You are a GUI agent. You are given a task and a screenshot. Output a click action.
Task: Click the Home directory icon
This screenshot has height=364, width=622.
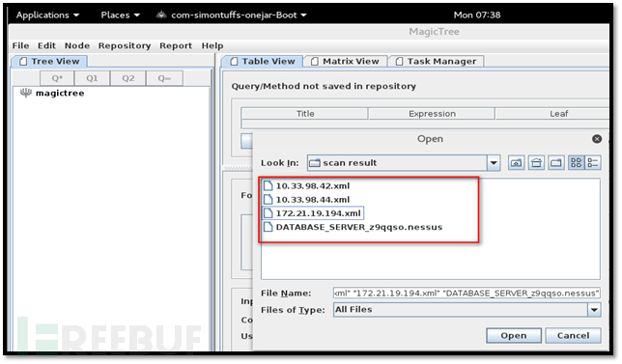point(536,162)
